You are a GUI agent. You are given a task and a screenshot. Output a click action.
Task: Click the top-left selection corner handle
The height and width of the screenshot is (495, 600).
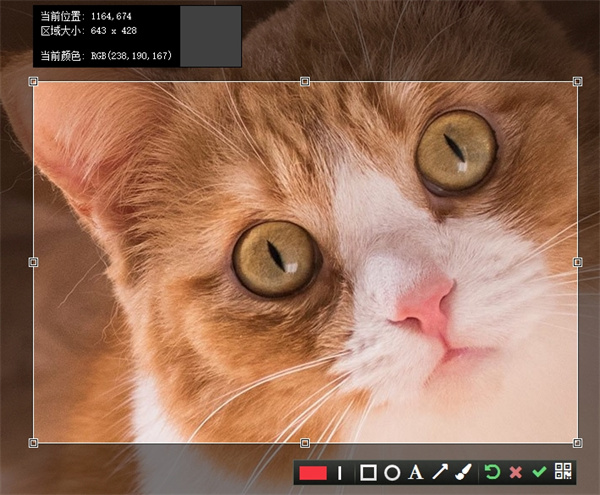tap(33, 82)
